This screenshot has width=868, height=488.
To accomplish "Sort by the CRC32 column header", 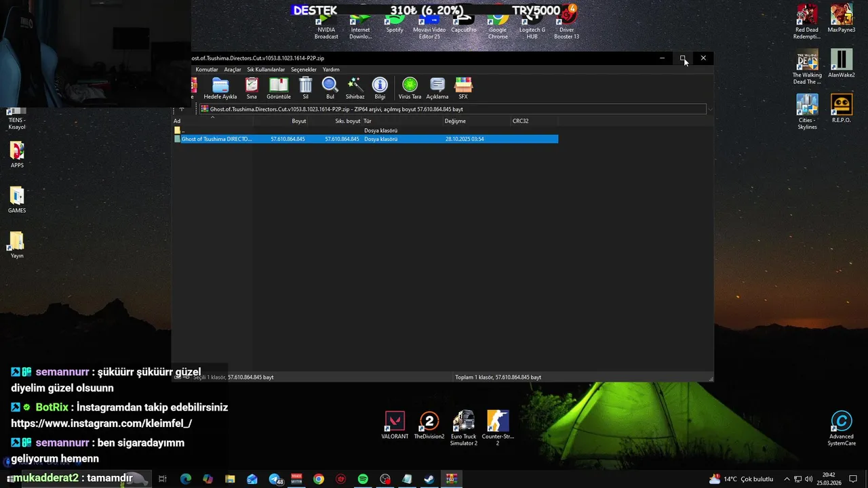I will (x=534, y=121).
